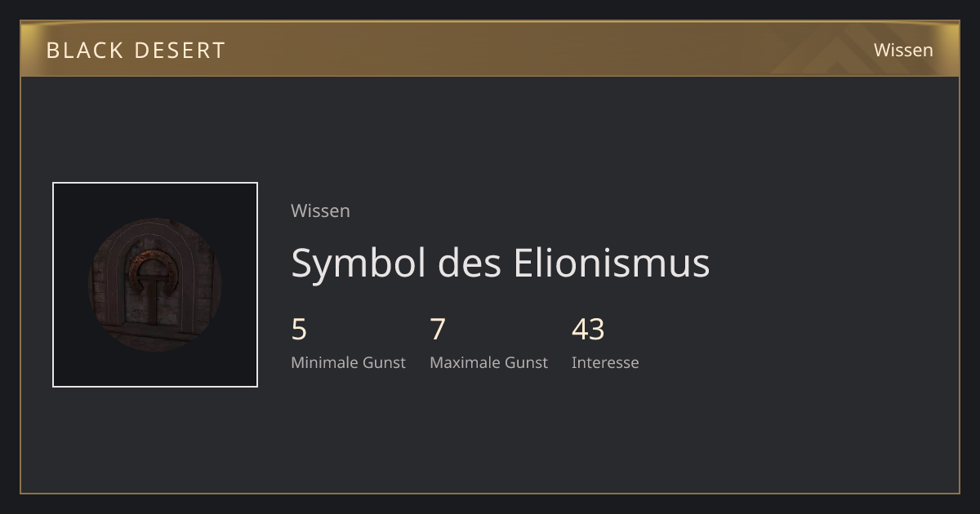Click the Interesse value 43
The height and width of the screenshot is (514, 980).
point(588,330)
